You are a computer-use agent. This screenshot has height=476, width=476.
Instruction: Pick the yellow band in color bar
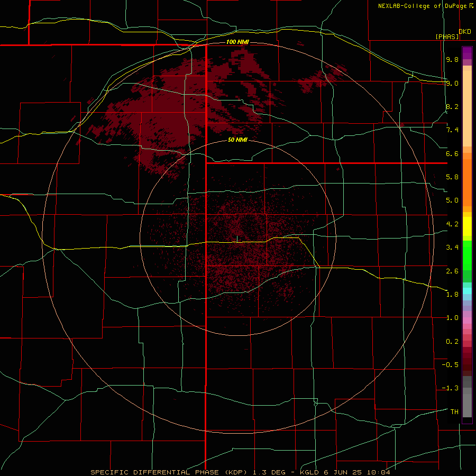(467, 226)
